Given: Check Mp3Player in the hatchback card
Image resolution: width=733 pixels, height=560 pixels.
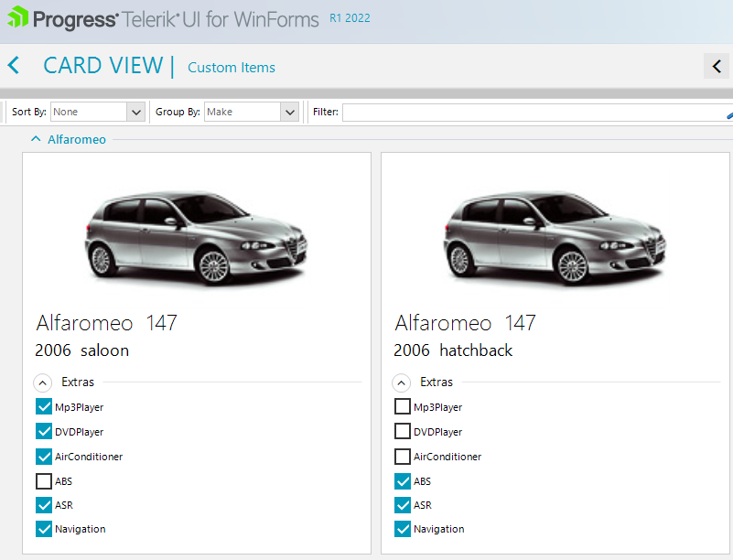Looking at the screenshot, I should [x=403, y=406].
